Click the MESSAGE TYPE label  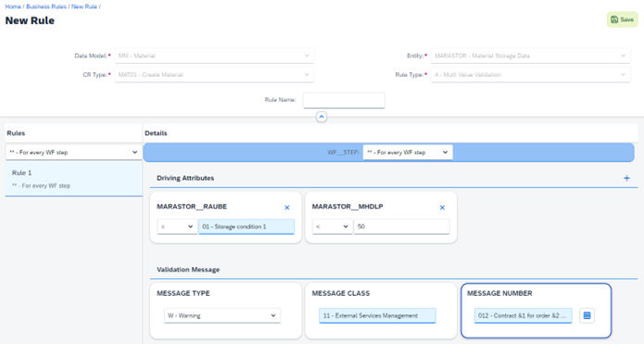(x=183, y=293)
